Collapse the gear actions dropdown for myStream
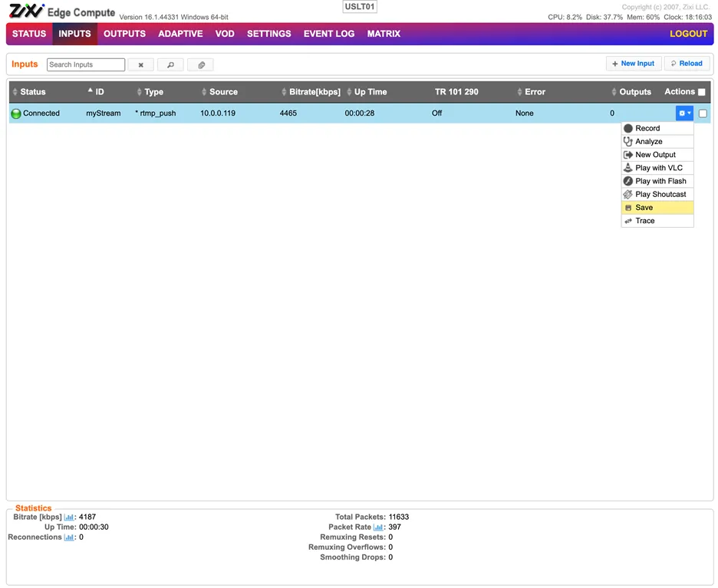 click(684, 113)
